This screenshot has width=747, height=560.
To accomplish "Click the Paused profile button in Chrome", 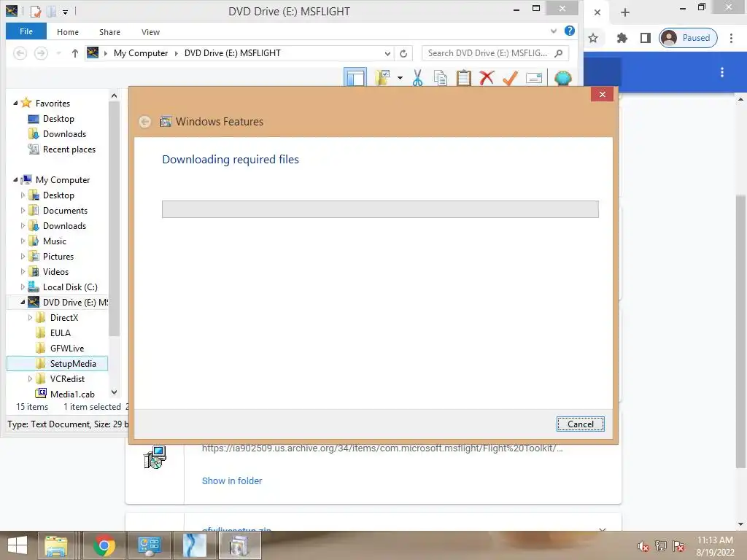I will 688,38.
